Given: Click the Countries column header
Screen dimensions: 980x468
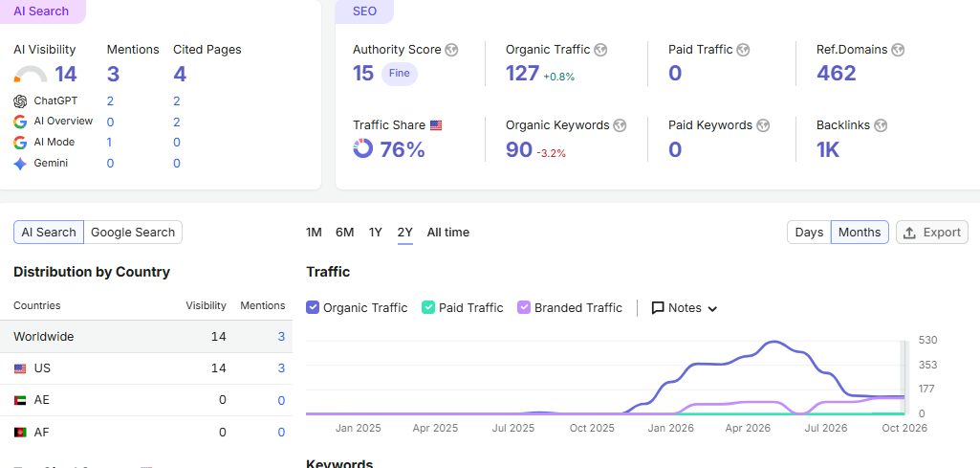Looking at the screenshot, I should (37, 306).
